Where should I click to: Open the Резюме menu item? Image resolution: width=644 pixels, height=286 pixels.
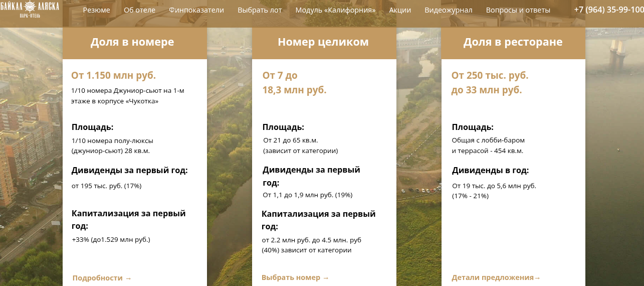(x=97, y=10)
